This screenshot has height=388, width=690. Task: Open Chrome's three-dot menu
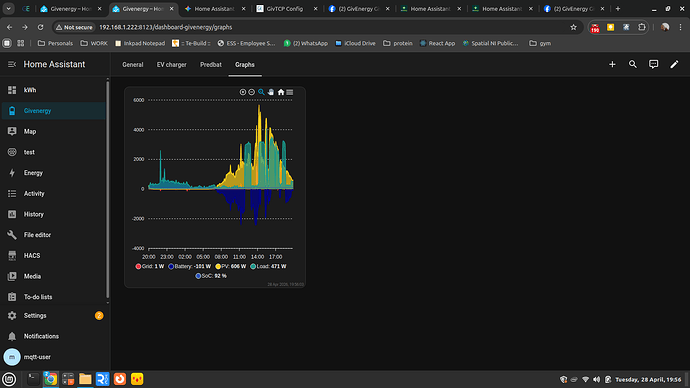point(680,27)
